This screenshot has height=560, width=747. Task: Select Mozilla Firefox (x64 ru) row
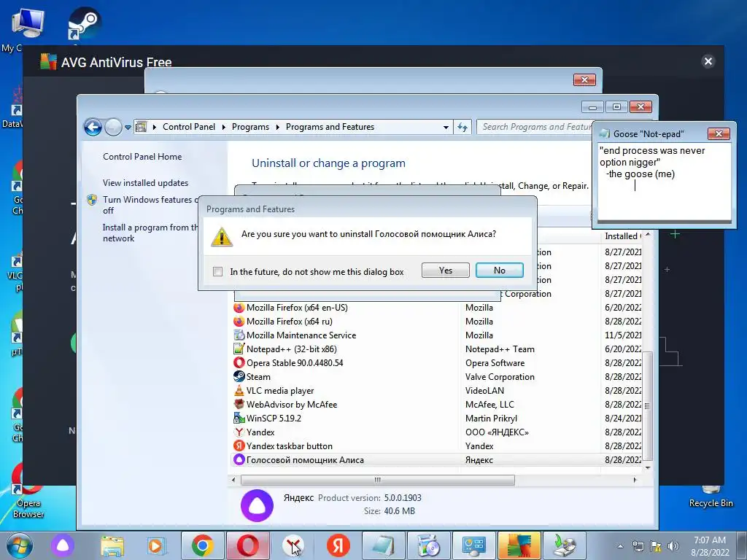[436, 322]
